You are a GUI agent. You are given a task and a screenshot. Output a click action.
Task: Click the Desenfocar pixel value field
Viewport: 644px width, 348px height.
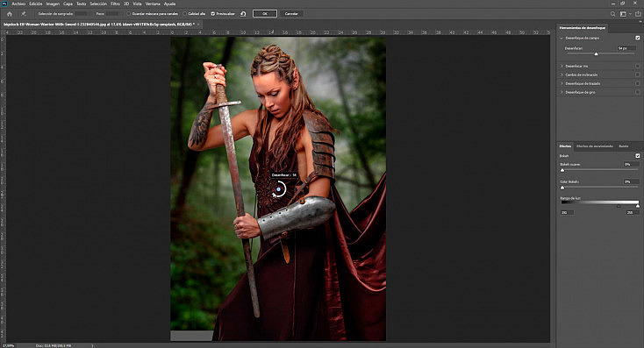click(x=626, y=48)
